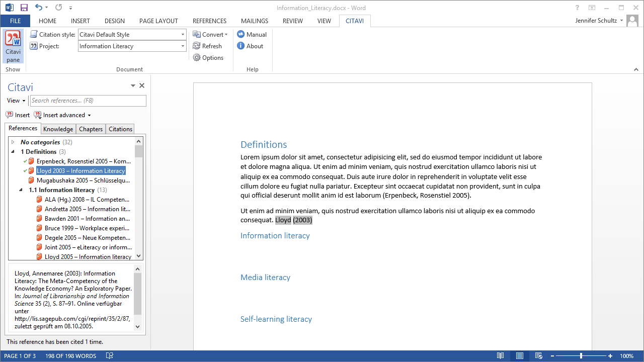
Task: Click the Refresh icon in ribbon
Action: 197,46
